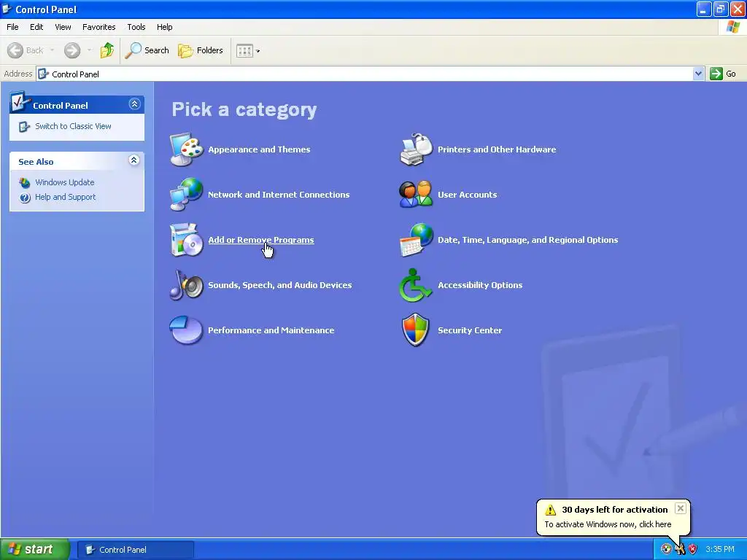Open the Appearance and Themes category icon
Screen dimensions: 747x560
click(186, 149)
